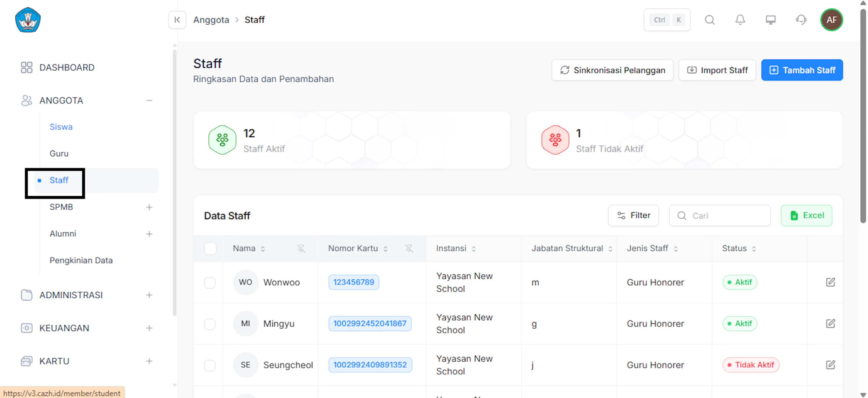Click the Administrasi folder icon
The height and width of the screenshot is (398, 868).
[27, 295]
